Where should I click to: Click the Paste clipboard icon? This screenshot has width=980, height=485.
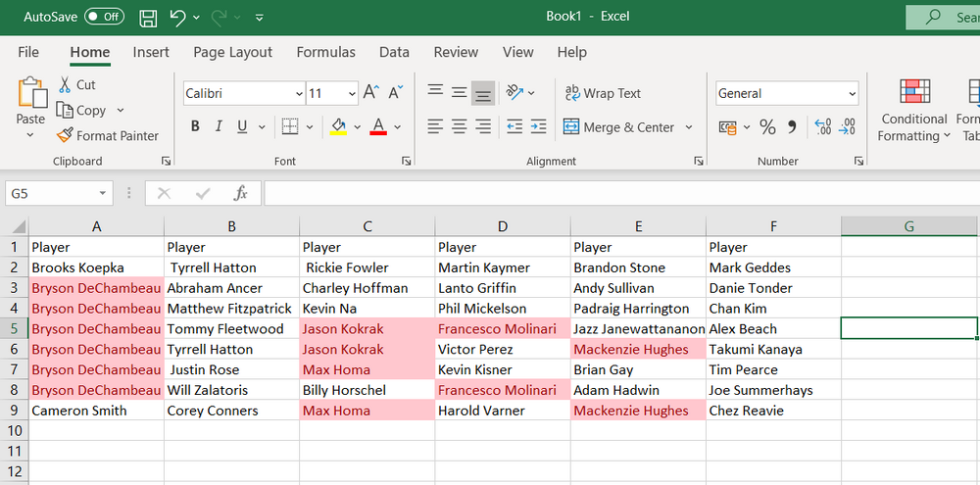[x=31, y=93]
